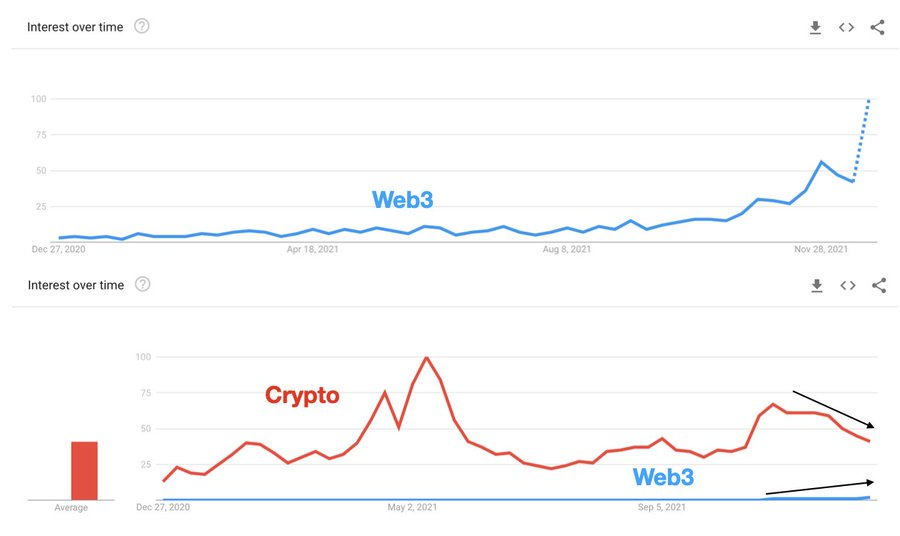Click the bottom 'Interest over time' heading

tap(76, 285)
